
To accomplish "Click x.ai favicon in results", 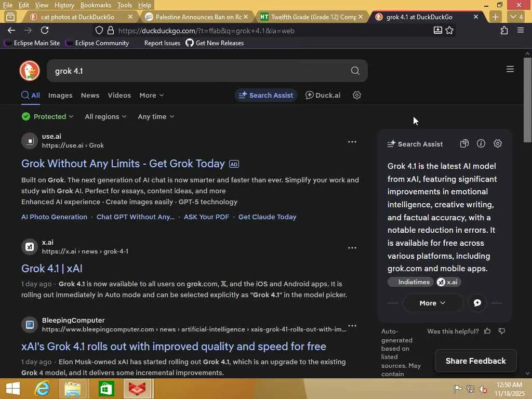I will point(30,247).
